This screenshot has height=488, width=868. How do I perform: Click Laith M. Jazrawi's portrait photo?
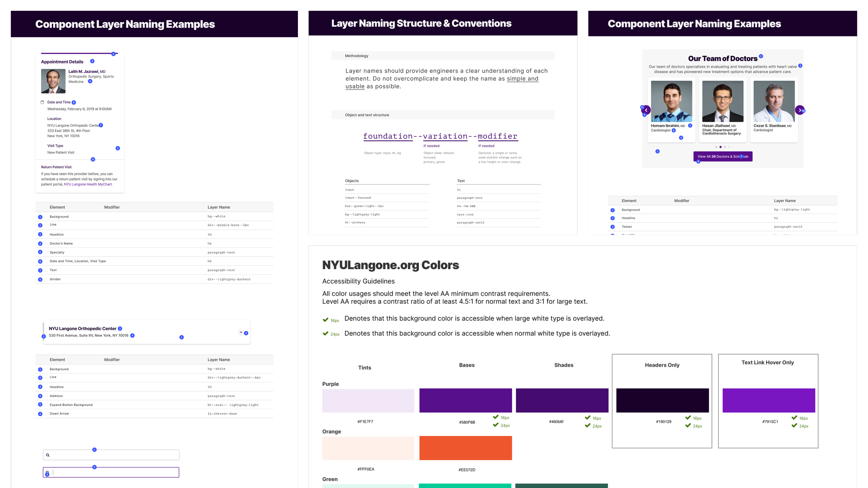53,81
